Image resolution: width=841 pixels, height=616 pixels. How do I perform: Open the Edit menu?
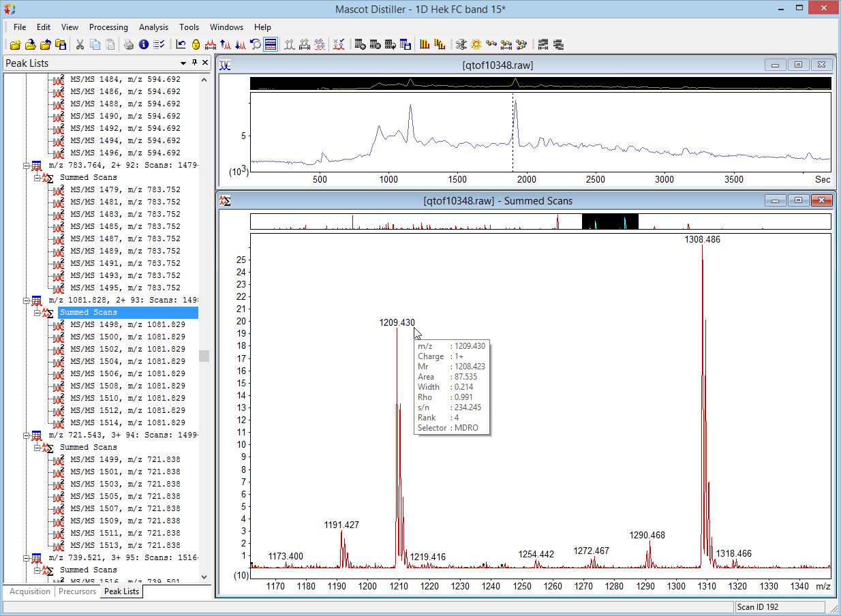[x=44, y=27]
